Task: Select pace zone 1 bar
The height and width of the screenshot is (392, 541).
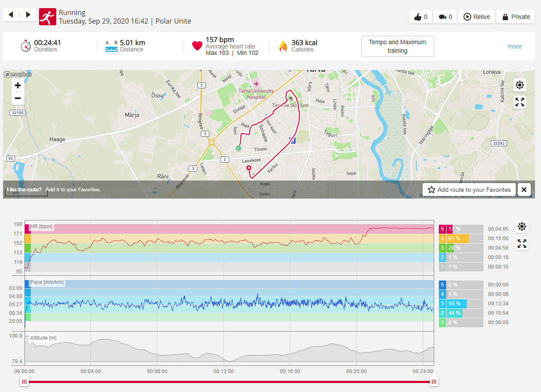Action: (x=461, y=323)
